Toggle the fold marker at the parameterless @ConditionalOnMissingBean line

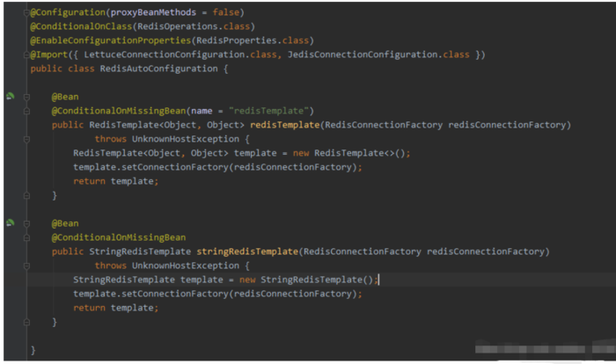[26, 237]
